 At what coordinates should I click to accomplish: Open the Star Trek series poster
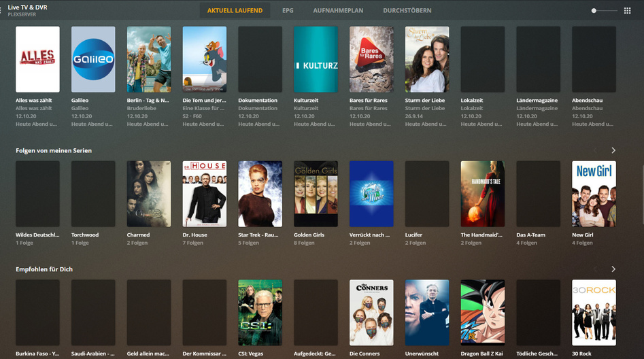pos(260,194)
